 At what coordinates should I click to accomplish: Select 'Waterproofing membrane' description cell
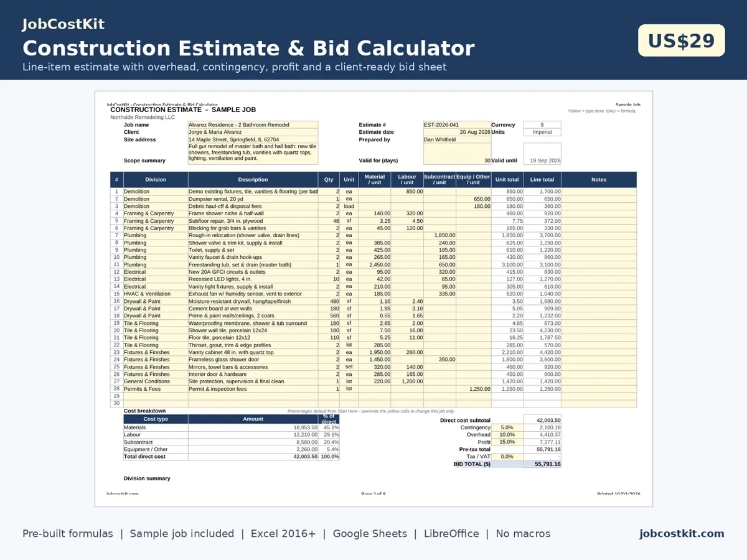(x=253, y=323)
